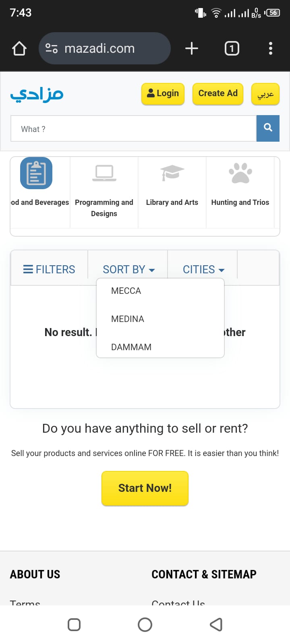This screenshot has width=290, height=644.
Task: Expand the SORT BY dropdown
Action: (128, 269)
